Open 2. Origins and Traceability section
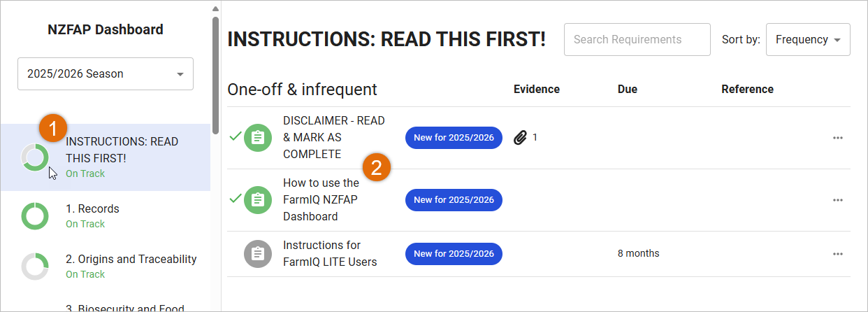The height and width of the screenshot is (312, 868). 131,260
